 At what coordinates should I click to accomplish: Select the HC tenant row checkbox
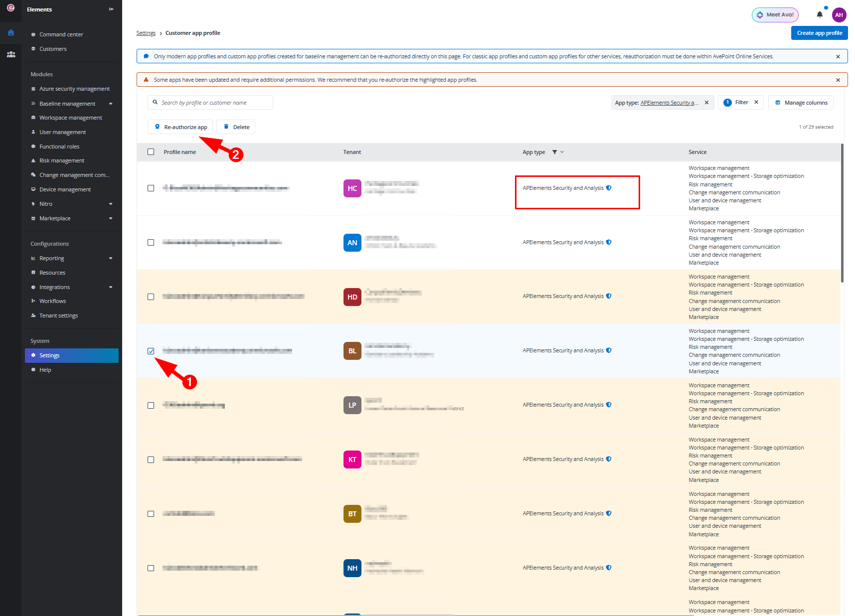[x=151, y=188]
